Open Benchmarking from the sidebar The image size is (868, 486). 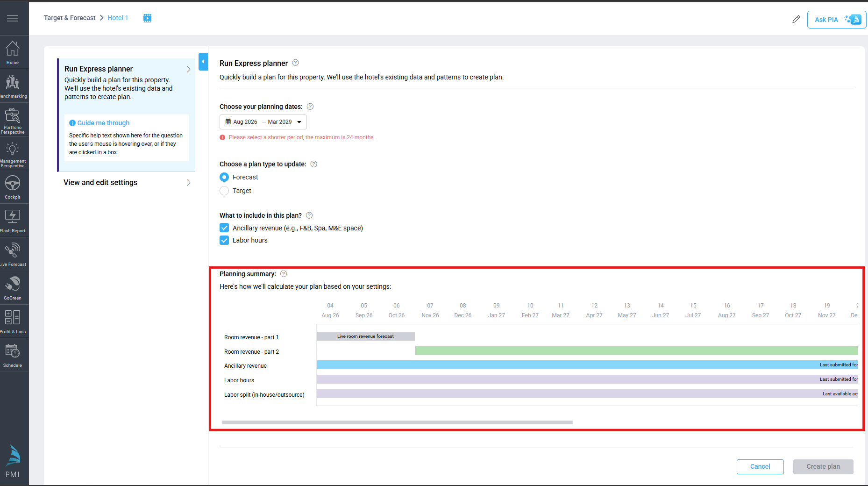(13, 86)
